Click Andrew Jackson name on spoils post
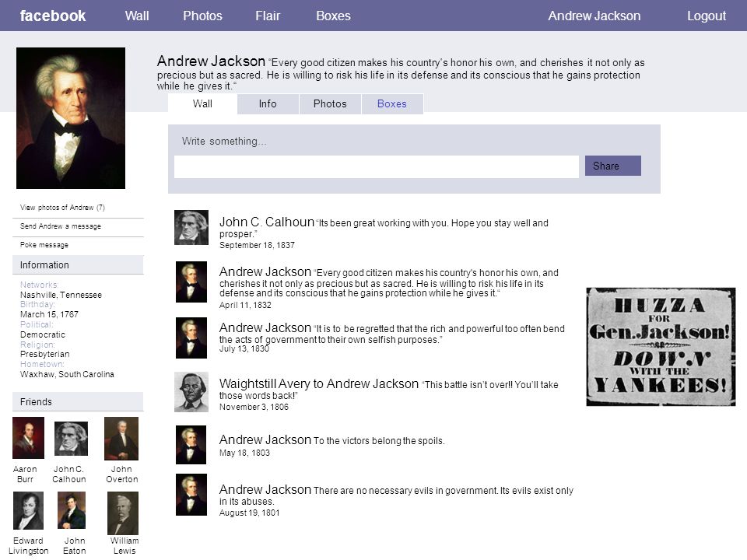This screenshot has height=560, width=747. (265, 439)
